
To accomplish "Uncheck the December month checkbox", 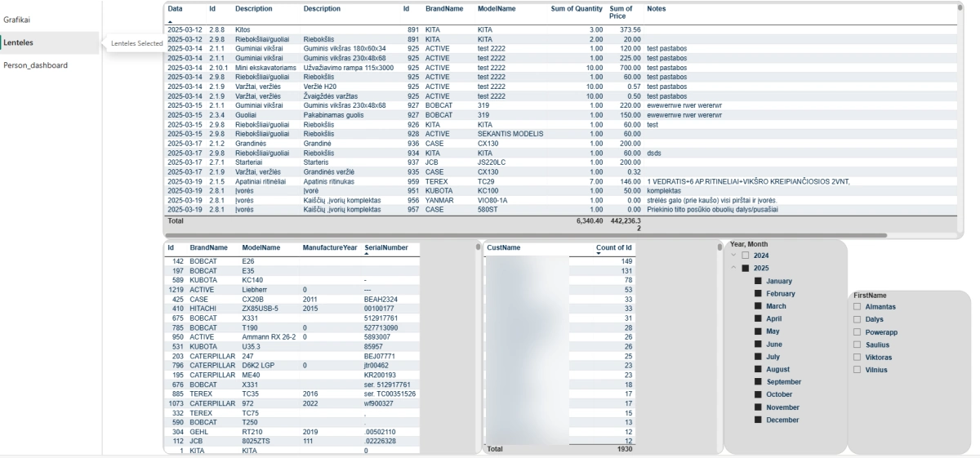I will 758,420.
